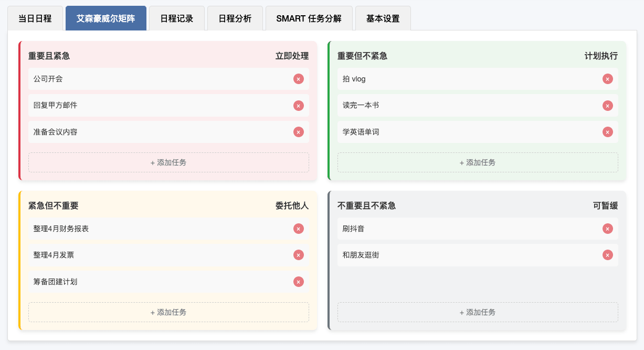Add task in 不重要且不紧急 quadrant

click(478, 312)
